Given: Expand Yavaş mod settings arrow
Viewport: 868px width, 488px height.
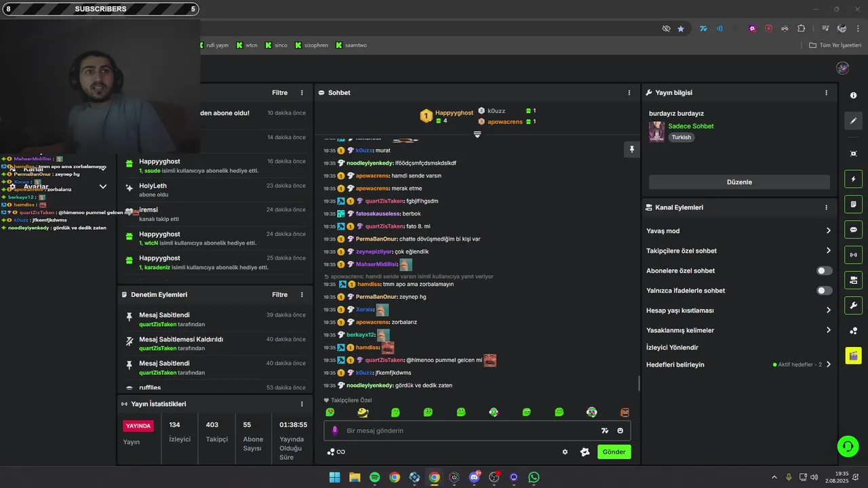Looking at the screenshot, I should tap(828, 230).
